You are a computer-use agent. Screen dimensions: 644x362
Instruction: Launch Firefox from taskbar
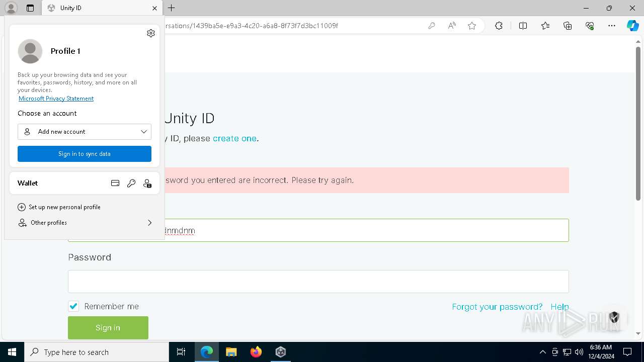point(256,352)
